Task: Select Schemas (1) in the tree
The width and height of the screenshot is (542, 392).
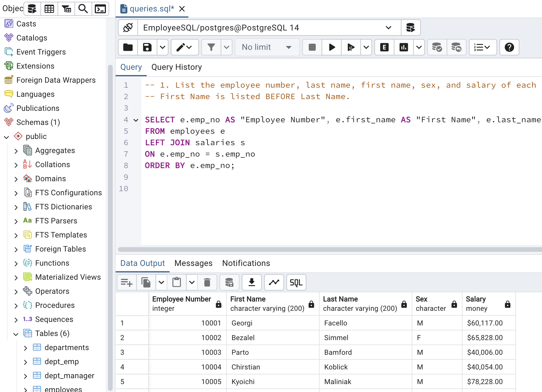Action: (x=38, y=122)
